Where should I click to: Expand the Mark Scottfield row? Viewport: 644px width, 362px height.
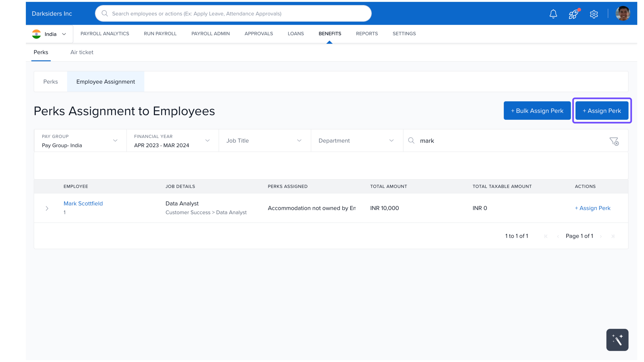tap(47, 208)
